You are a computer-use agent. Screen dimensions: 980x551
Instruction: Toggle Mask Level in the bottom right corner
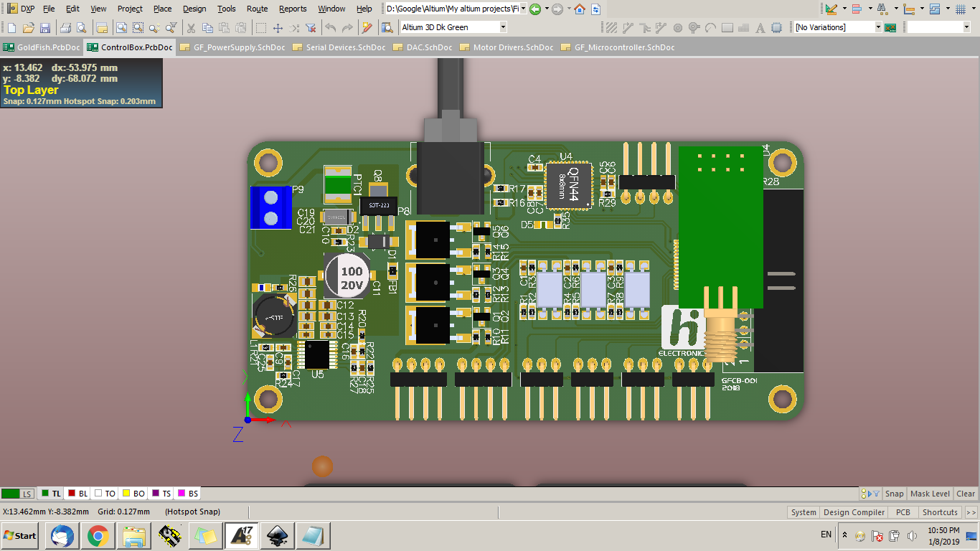(x=930, y=494)
